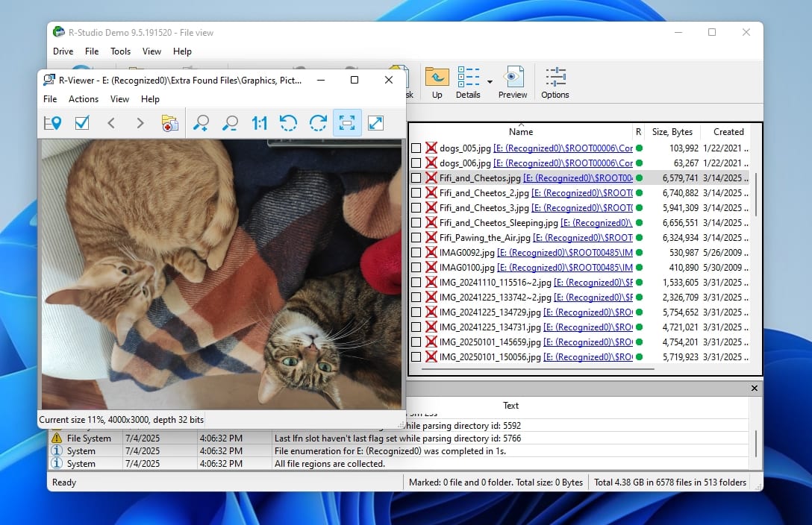Sort by the Size, Bytes column header

point(672,132)
